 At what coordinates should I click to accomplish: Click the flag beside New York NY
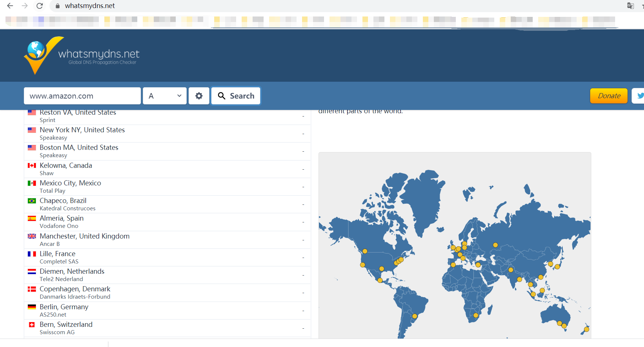point(32,130)
